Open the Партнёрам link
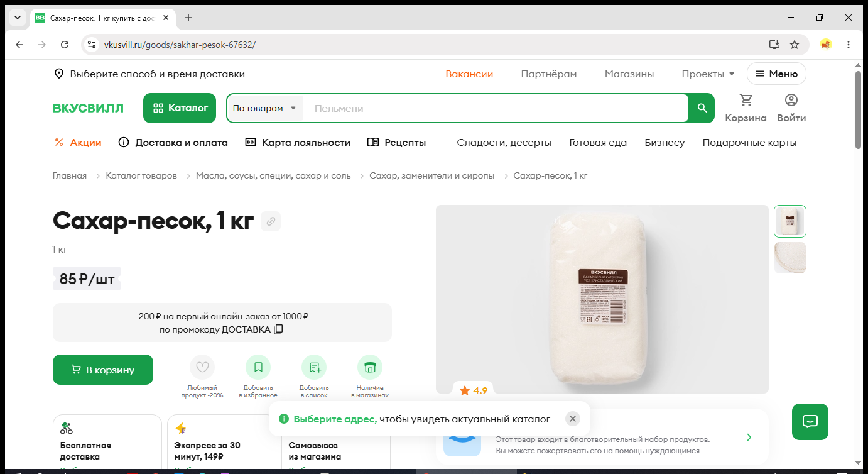 tap(549, 74)
